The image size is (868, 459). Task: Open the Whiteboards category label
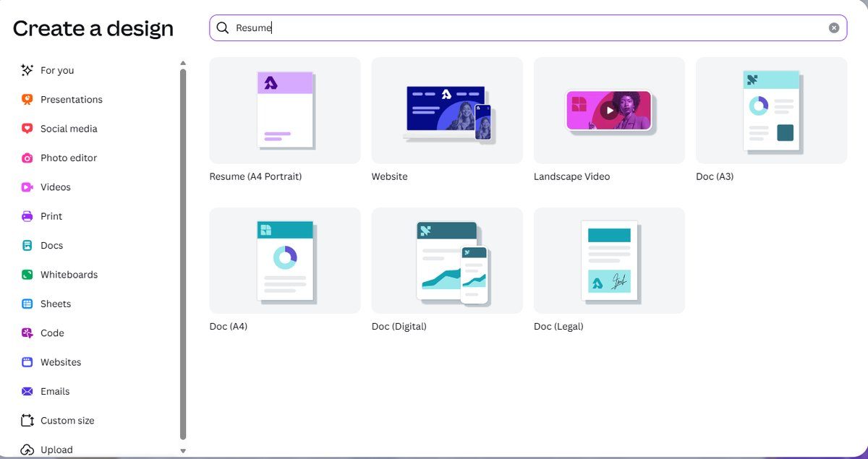[69, 275]
